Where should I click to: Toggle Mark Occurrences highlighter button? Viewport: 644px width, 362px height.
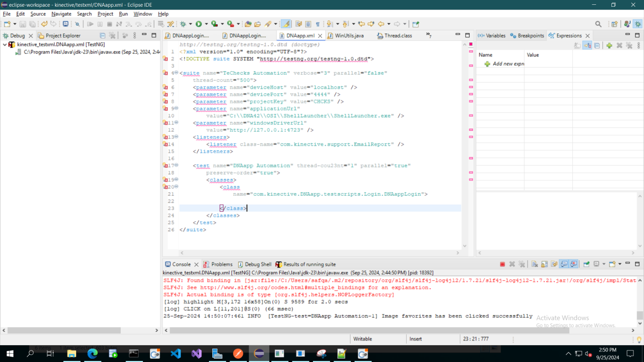tap(286, 24)
